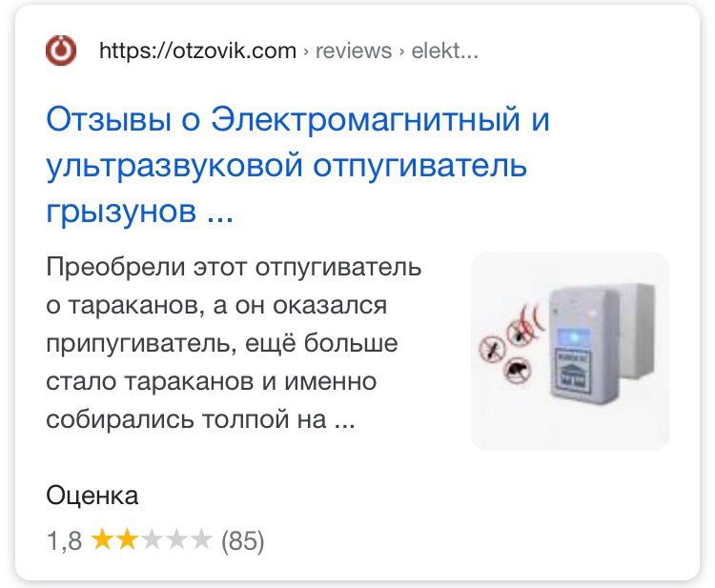The width and height of the screenshot is (715, 588).
Task: Click the third grey rating star
Action: 152,539
